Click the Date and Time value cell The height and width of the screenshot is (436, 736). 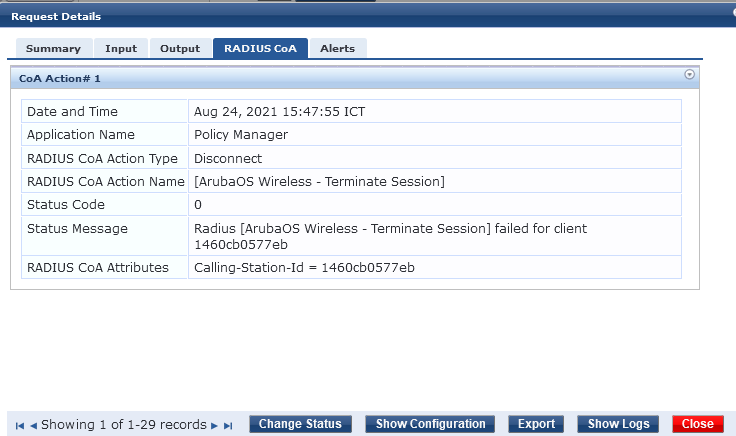(x=435, y=111)
